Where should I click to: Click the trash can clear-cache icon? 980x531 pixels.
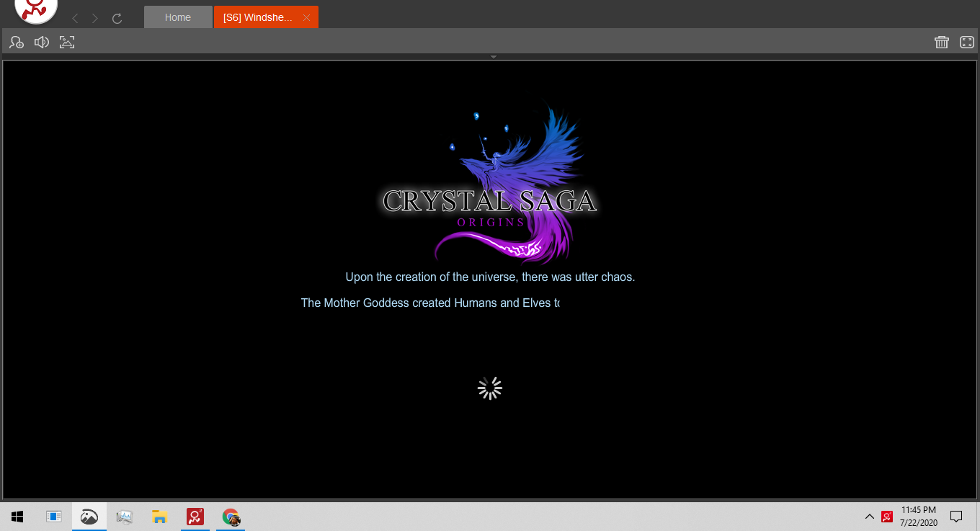coord(941,43)
